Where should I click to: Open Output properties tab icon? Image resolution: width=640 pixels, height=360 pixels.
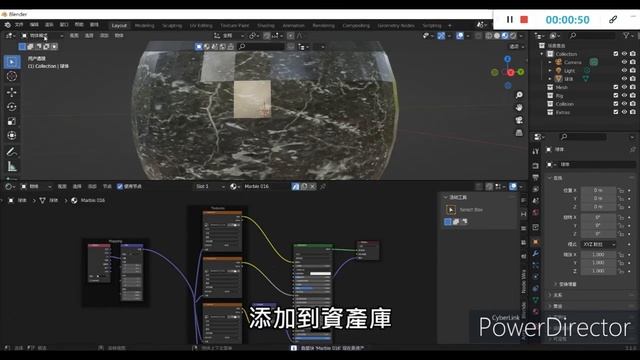click(x=536, y=178)
